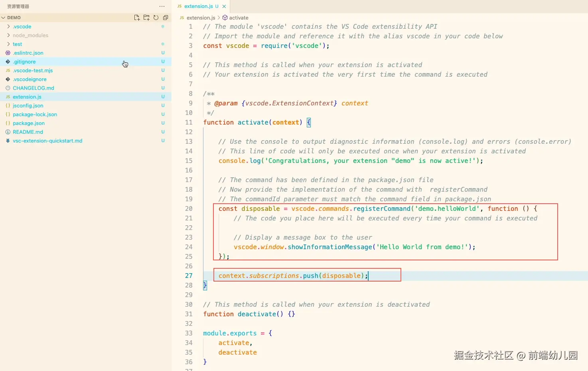This screenshot has width=588, height=371.
Task: Expand the node_modules folder
Action: 8,35
